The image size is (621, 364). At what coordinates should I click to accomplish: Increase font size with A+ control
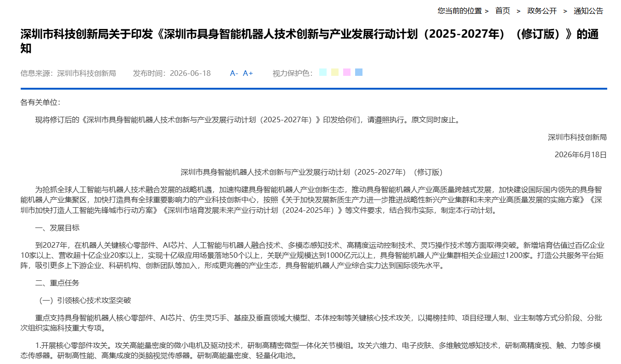pos(248,73)
